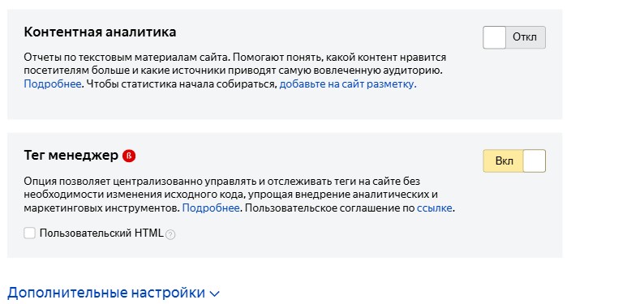Open Подробнее link under Контентная аналитика

click(53, 84)
